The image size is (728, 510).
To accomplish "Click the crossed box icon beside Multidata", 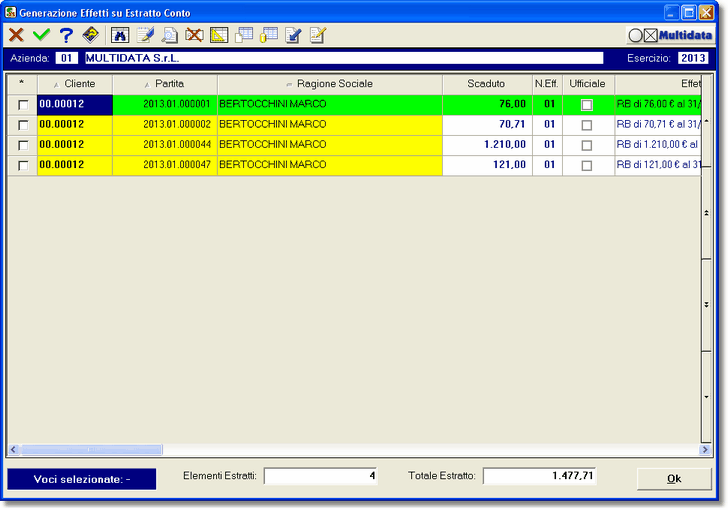I will click(650, 35).
